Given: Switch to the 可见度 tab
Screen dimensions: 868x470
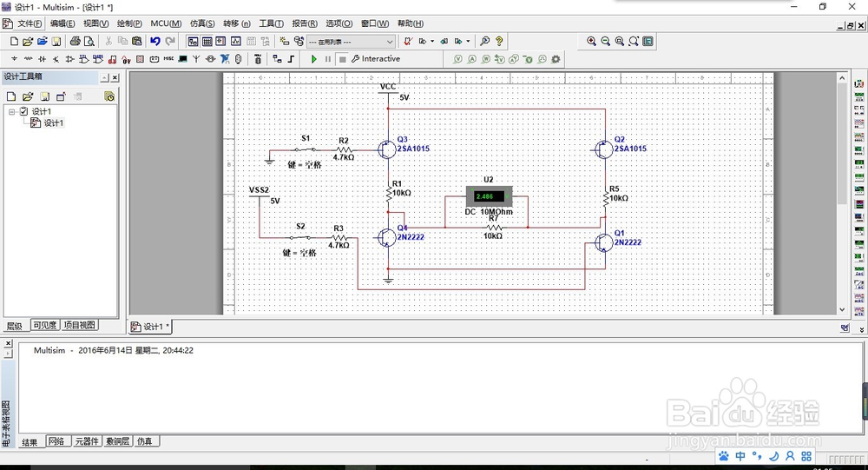Looking at the screenshot, I should [x=45, y=325].
